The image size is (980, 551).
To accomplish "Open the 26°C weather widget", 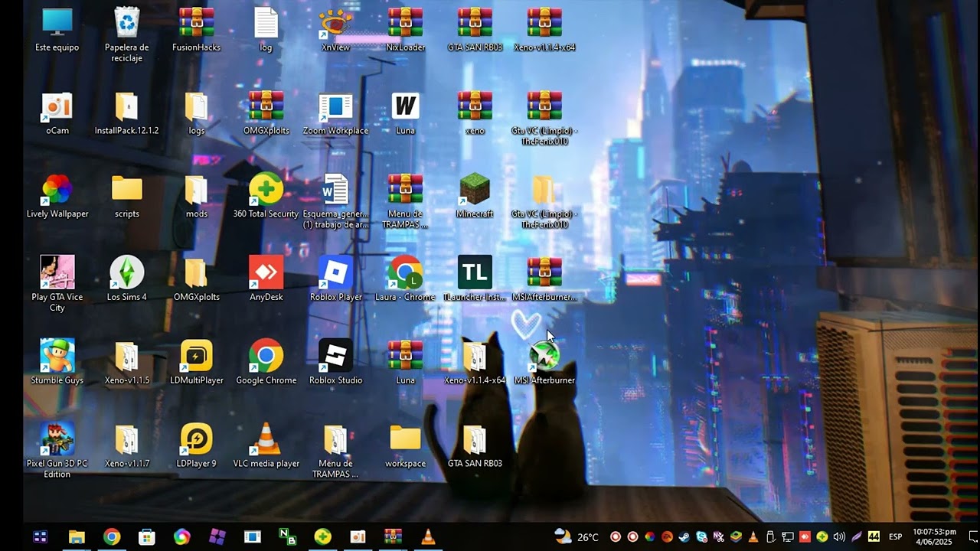I will click(x=577, y=537).
